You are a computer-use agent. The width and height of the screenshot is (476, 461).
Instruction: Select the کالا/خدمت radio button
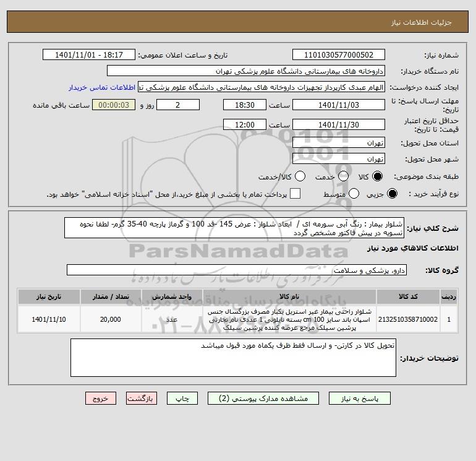click(300, 176)
